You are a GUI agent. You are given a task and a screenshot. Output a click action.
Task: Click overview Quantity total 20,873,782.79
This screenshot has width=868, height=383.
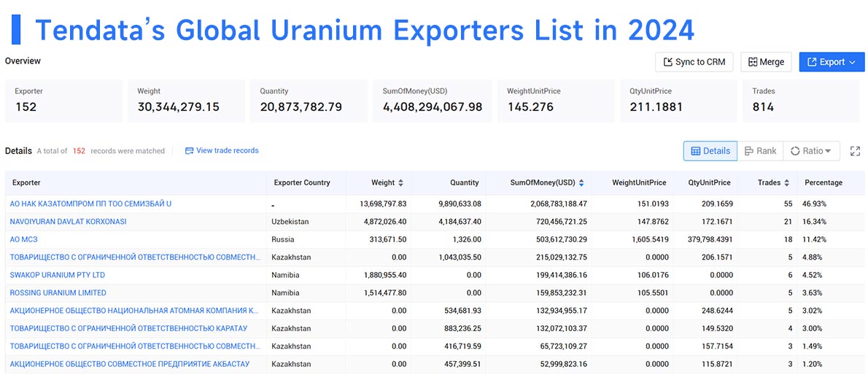301,107
